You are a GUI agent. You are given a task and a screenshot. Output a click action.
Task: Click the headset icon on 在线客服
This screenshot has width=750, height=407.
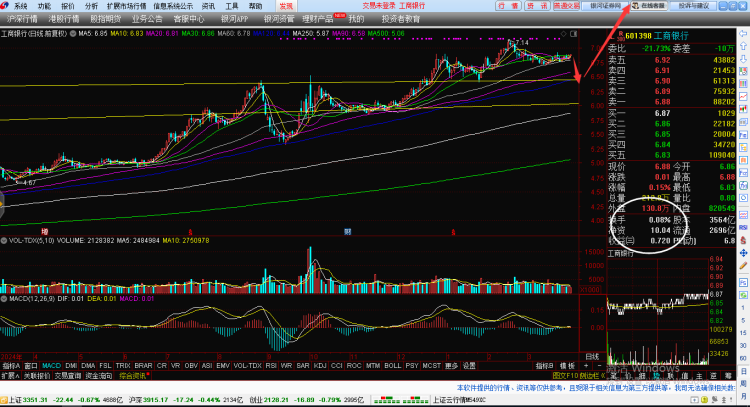pyautogui.click(x=636, y=6)
